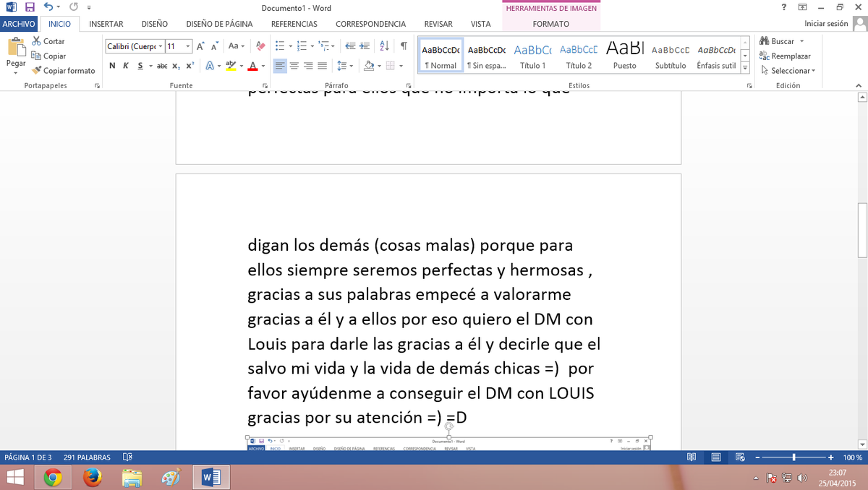Cut selection with Cortar
Viewport: 868px width, 490px height.
pos(48,41)
